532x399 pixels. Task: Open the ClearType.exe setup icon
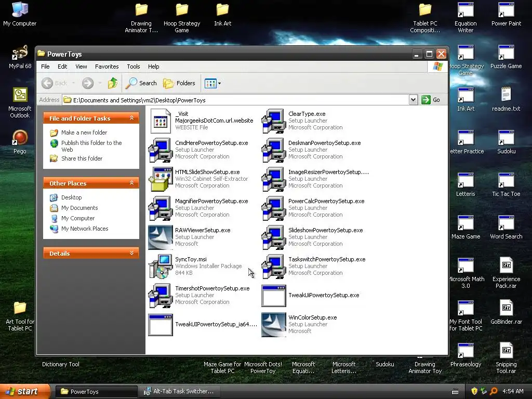click(273, 121)
